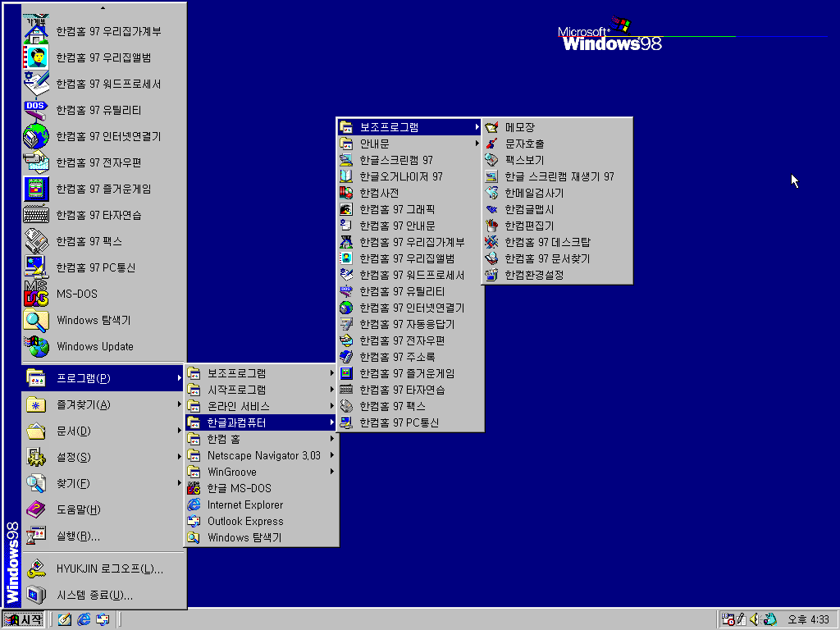The image size is (840, 630).
Task: Open 한글오거나이저 97
Action: tap(410, 176)
